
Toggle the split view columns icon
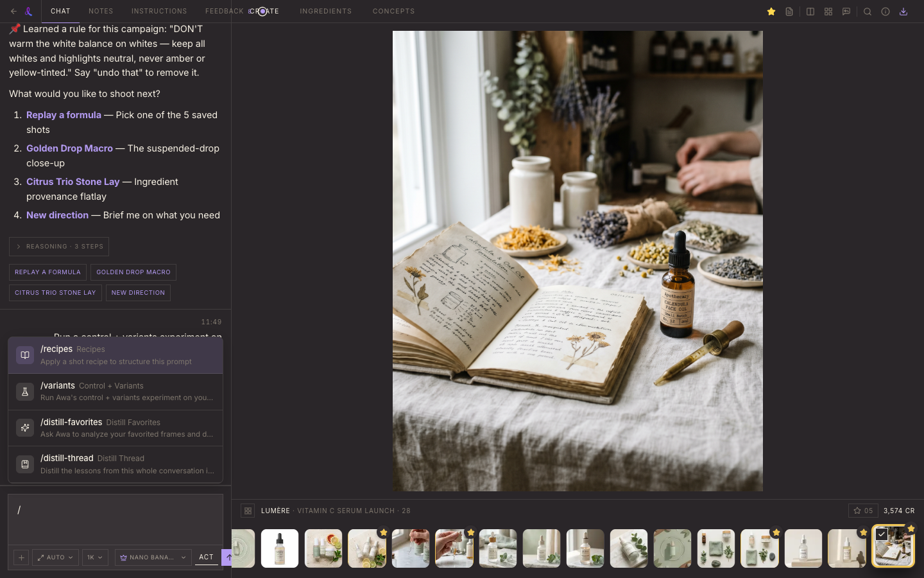(x=810, y=12)
